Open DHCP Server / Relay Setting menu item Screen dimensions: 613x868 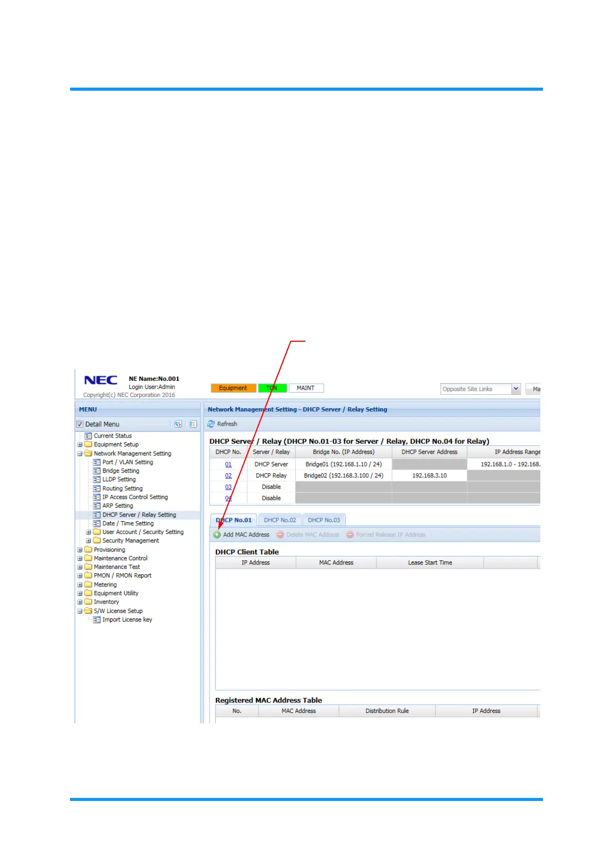(x=139, y=515)
